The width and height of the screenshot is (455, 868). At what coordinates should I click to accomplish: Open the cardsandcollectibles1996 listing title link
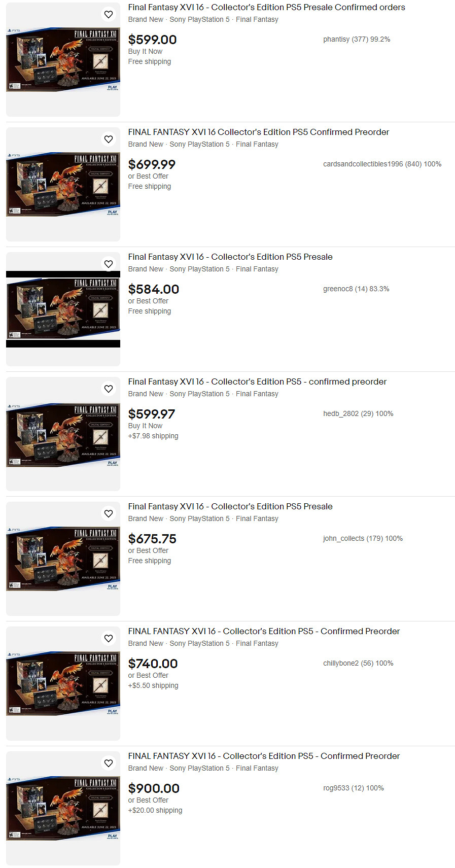pyautogui.click(x=259, y=132)
